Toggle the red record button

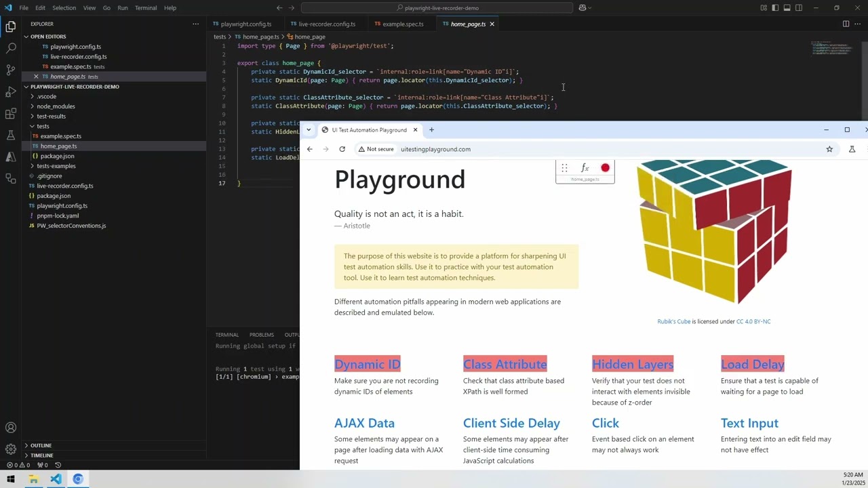pos(605,168)
